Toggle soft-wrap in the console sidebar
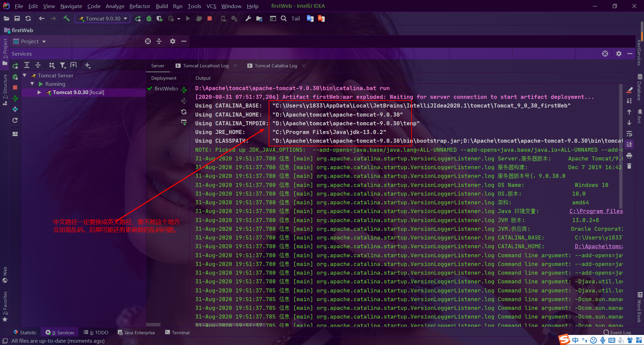Screen dimensions: 644x345 pos(629,134)
